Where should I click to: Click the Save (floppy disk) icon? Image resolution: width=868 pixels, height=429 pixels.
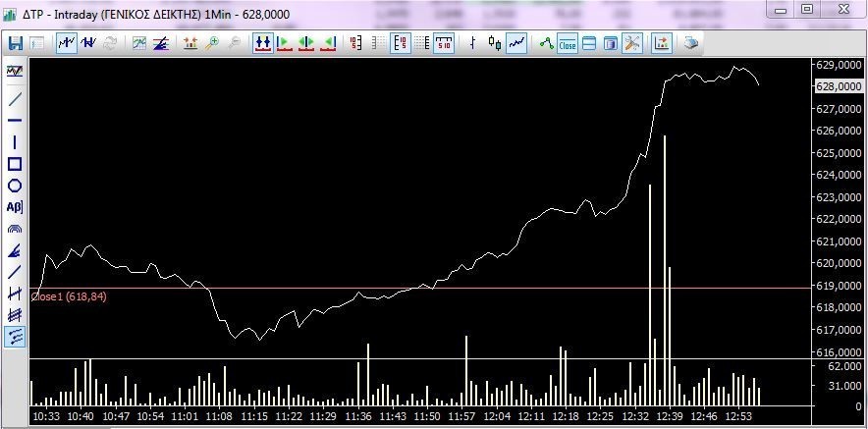(x=15, y=43)
